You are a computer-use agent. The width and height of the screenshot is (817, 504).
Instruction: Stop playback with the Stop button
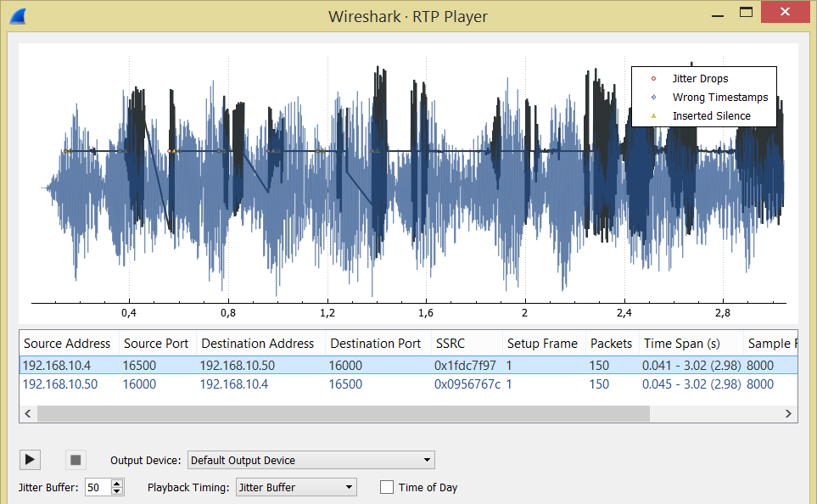(76, 460)
